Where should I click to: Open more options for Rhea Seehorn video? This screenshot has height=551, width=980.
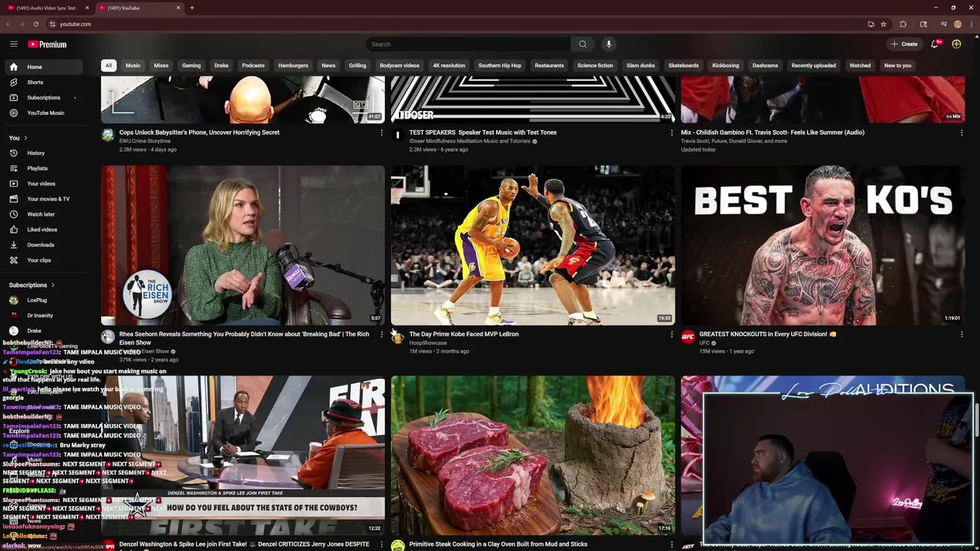381,334
